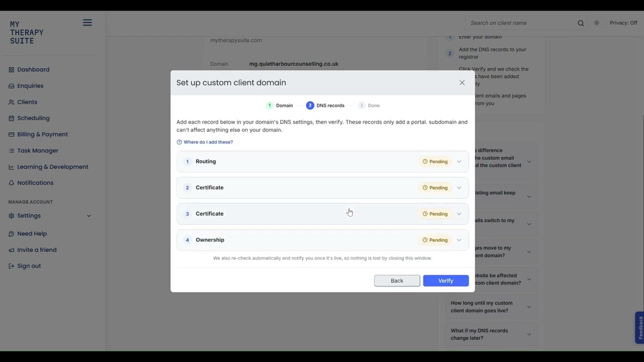The height and width of the screenshot is (362, 644).
Task: Select the Domain step in wizard
Action: tap(280, 106)
